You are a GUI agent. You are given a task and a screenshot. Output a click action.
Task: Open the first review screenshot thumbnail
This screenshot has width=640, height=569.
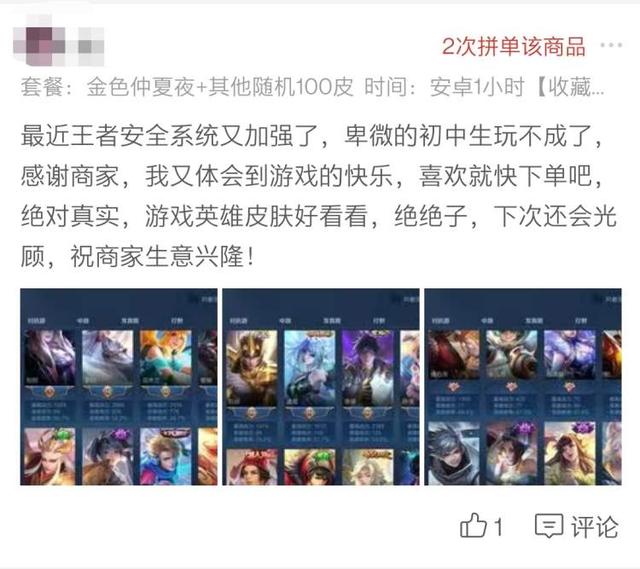click(x=119, y=387)
